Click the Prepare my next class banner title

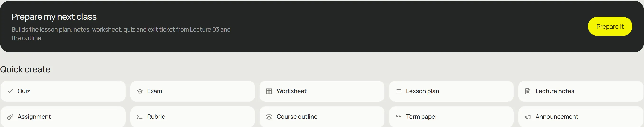click(x=54, y=17)
